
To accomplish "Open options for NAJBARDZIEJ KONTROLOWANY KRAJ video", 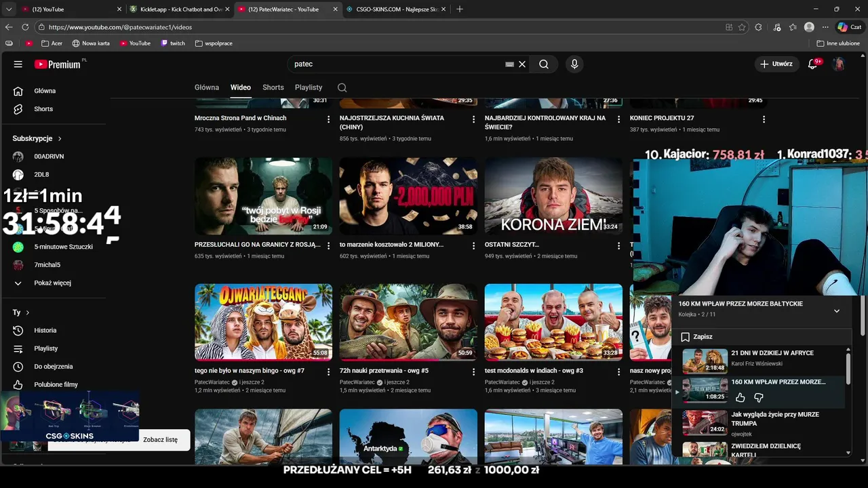I will coord(618,119).
